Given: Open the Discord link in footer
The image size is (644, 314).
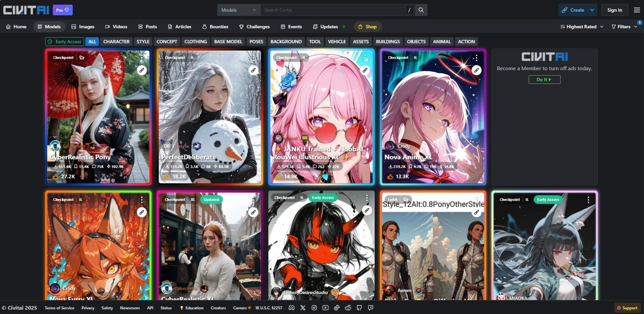Looking at the screenshot, I should 291,308.
